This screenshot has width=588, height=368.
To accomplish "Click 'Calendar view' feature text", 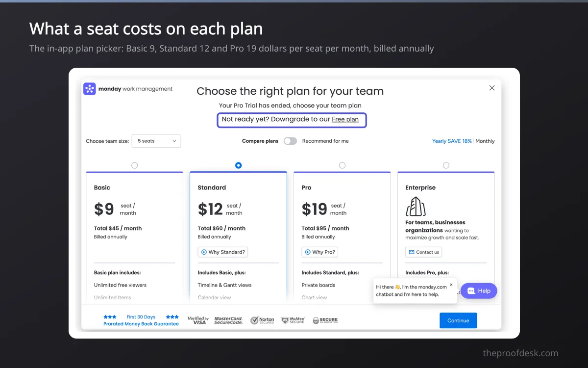I will (214, 297).
